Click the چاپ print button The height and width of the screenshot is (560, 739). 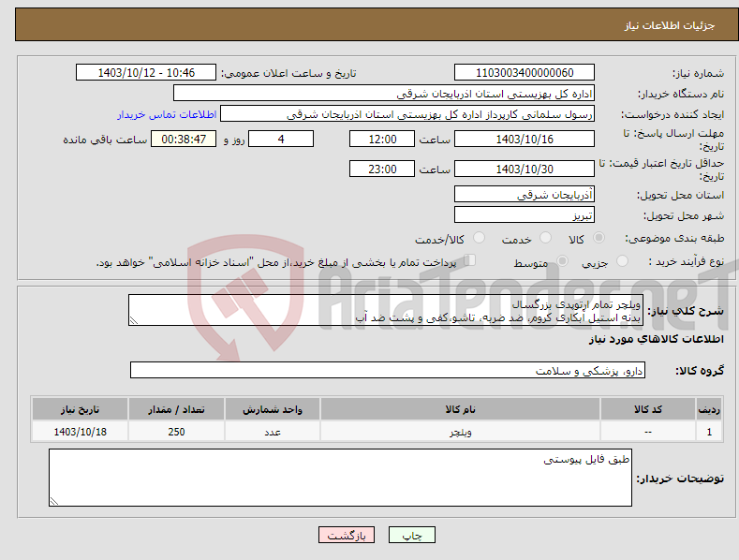pyautogui.click(x=412, y=535)
